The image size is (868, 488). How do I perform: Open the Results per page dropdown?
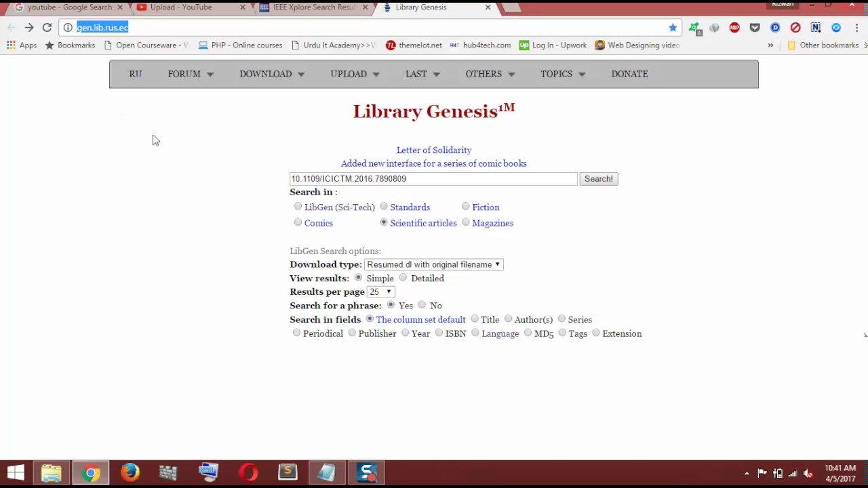(380, 291)
